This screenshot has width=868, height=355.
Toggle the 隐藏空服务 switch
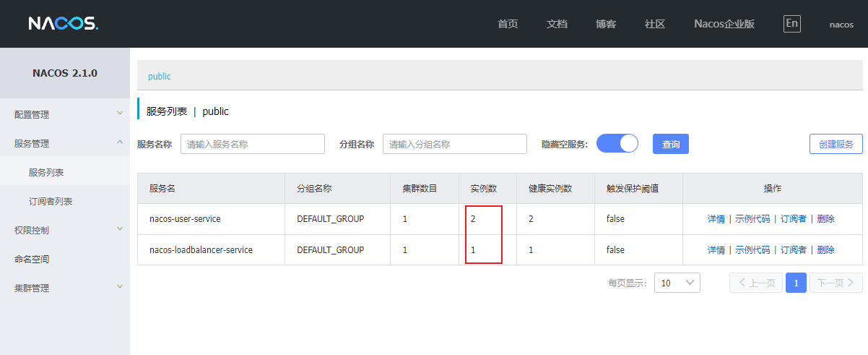617,143
